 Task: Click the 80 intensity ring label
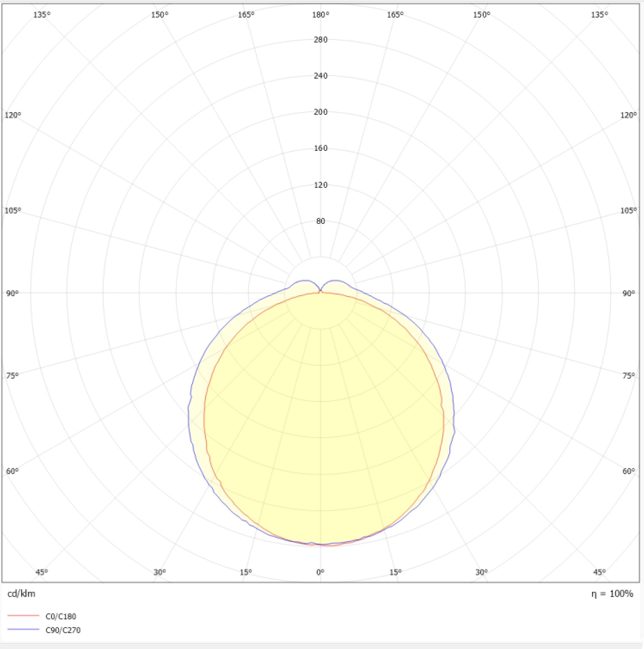[321, 221]
